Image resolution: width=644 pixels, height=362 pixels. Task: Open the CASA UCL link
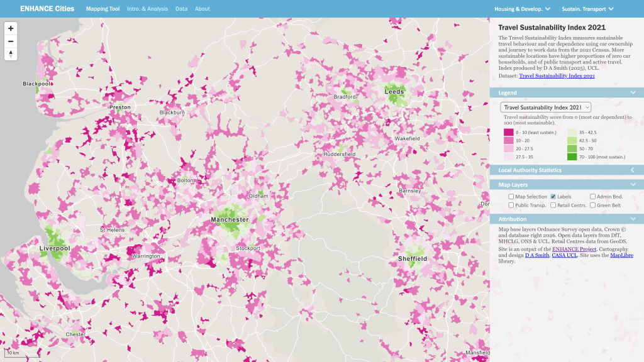564,255
